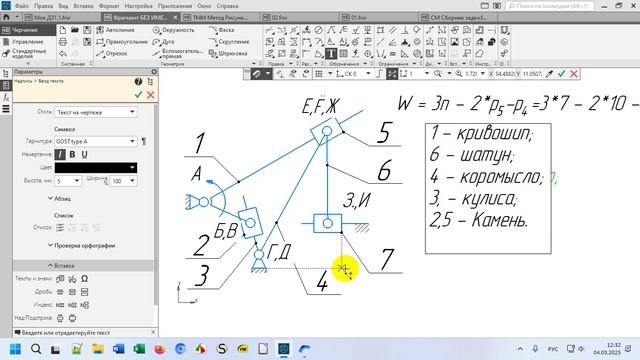Insert special symbol Omega icon
Image resolution: width=640 pixels, height=360 pixels.
(84, 279)
